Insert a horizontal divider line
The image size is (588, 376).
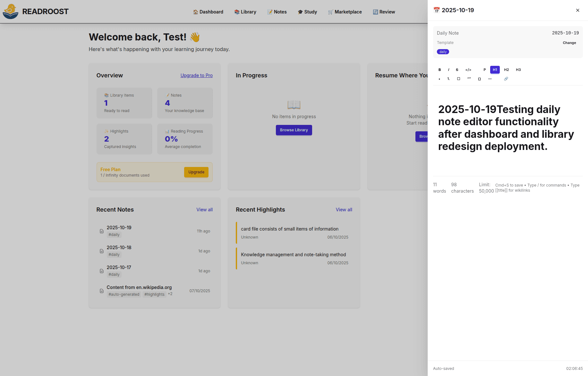click(x=490, y=79)
